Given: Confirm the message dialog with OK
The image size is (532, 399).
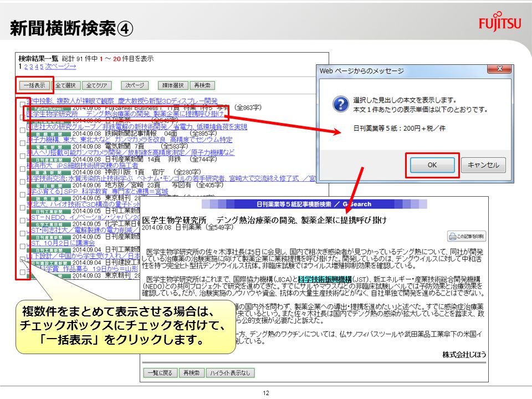Looking at the screenshot, I should coord(432,165).
